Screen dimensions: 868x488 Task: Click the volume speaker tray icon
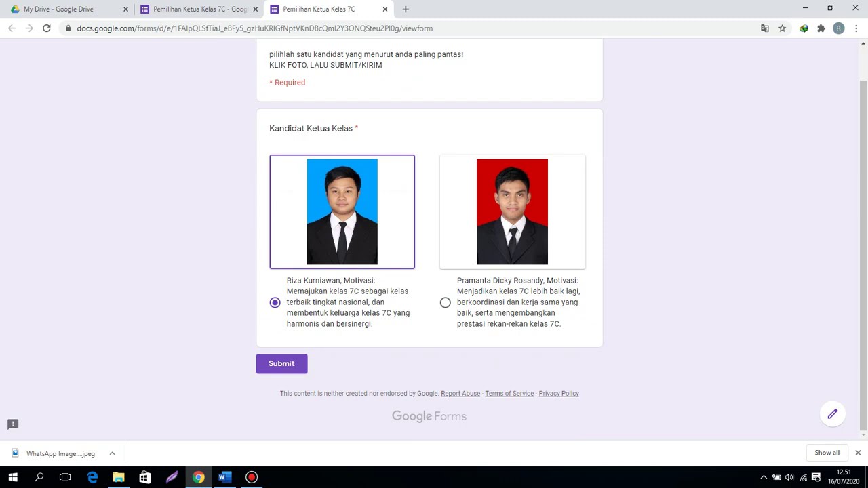(789, 477)
